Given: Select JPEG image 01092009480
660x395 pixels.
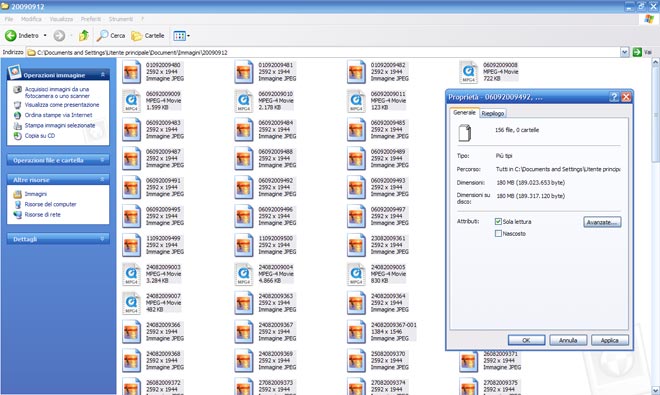Looking at the screenshot, I should point(153,72).
